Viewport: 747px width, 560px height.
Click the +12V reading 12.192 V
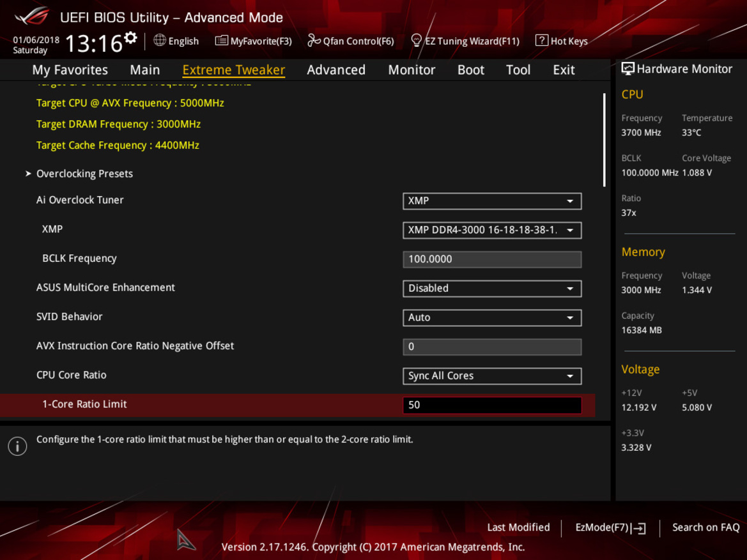pos(639,407)
